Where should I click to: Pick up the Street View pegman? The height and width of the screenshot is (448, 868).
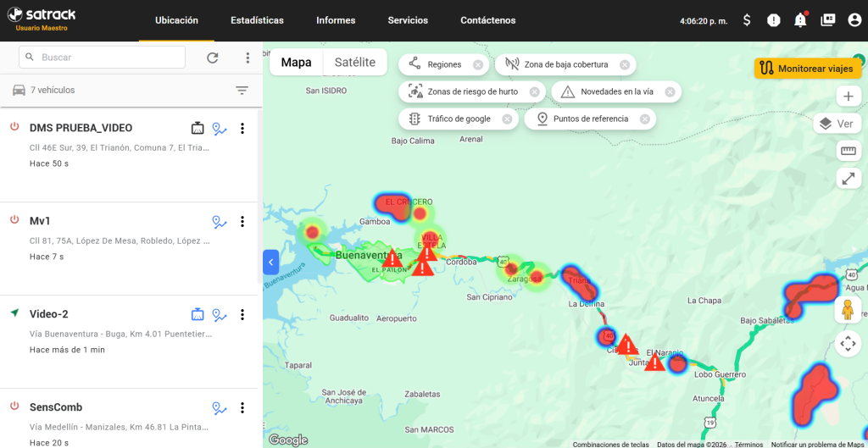848,309
